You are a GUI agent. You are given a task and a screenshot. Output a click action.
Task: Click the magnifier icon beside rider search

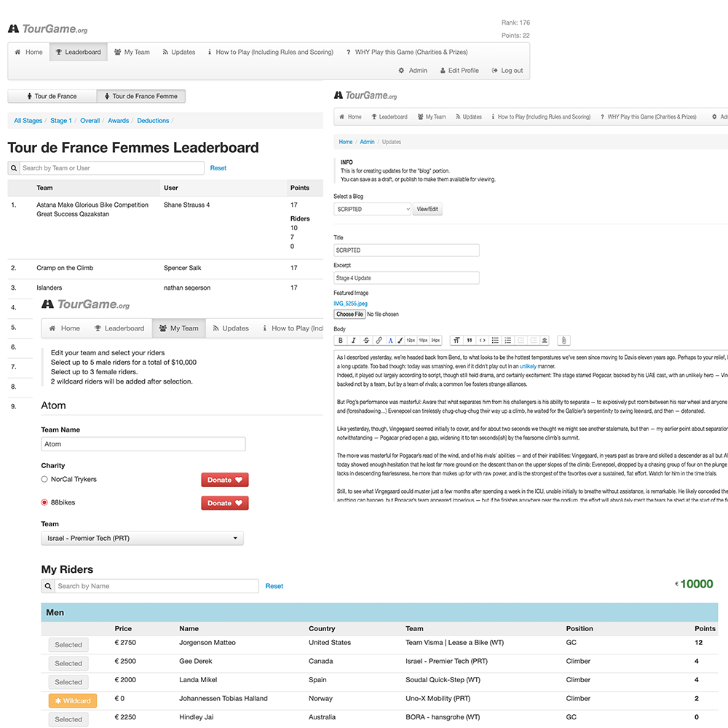point(48,586)
